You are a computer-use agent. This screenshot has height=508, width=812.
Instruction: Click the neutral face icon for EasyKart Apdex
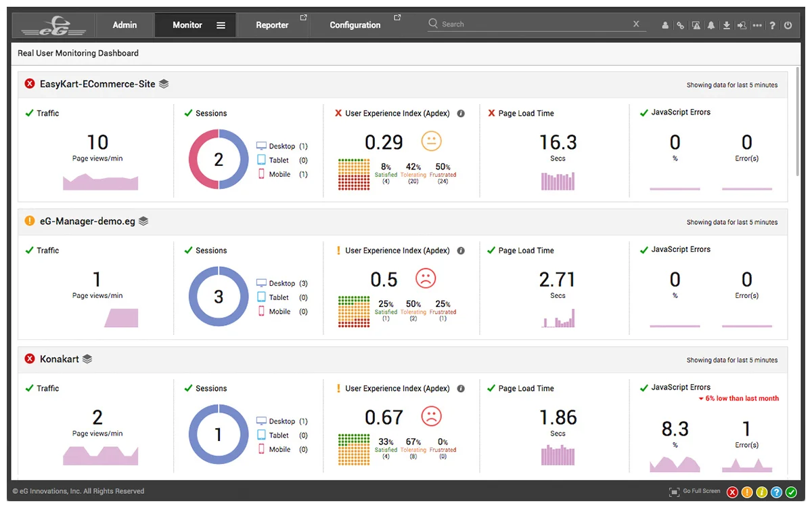(x=431, y=142)
